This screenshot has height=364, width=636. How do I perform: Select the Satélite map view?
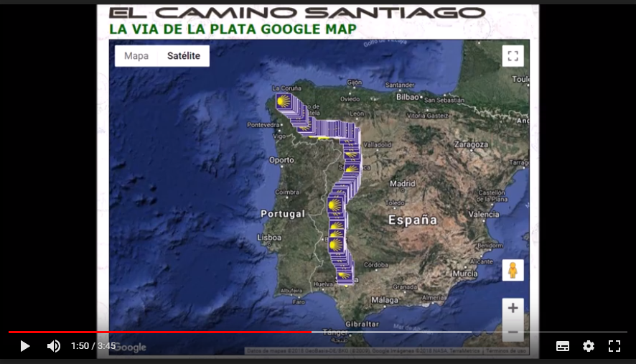(184, 56)
